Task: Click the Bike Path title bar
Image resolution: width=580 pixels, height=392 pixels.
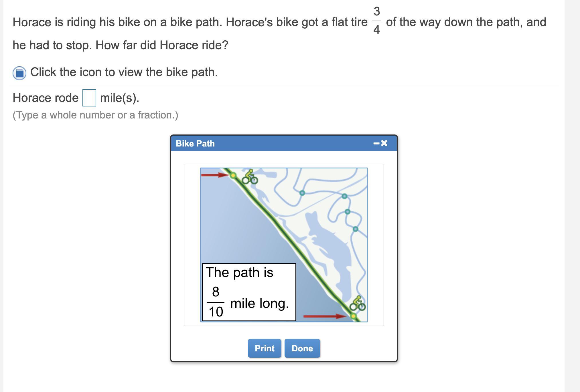Action: click(x=284, y=143)
